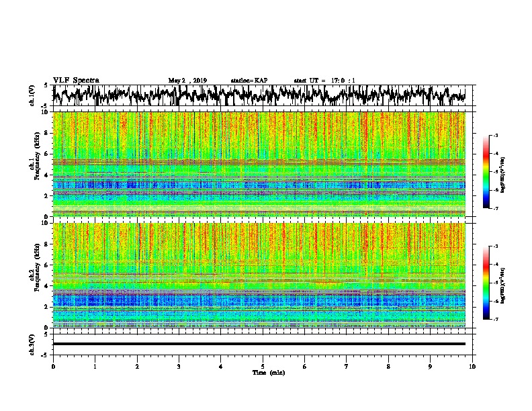The width and height of the screenshot is (532, 411).
Task: Click time axis tick label "5"
Action: (263, 367)
